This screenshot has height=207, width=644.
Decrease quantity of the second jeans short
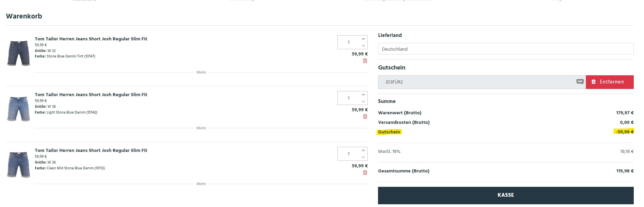coord(363,102)
